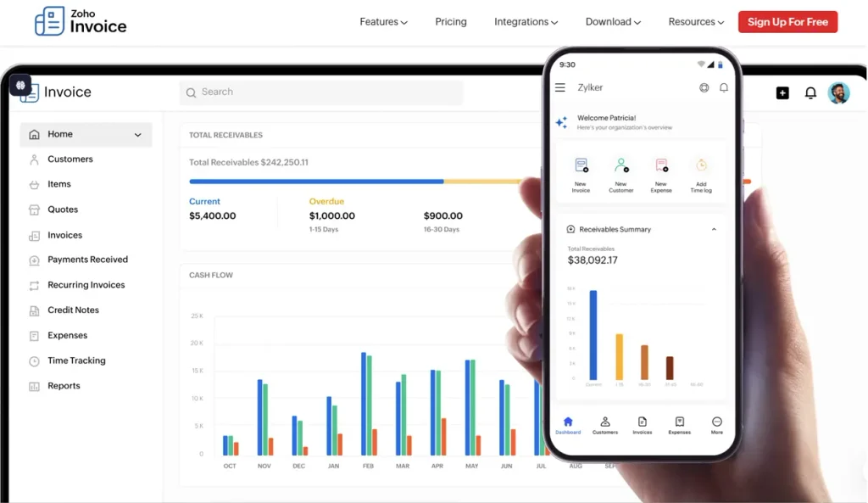Image resolution: width=868 pixels, height=503 pixels.
Task: Click the Time Tracking clock icon
Action: click(34, 361)
